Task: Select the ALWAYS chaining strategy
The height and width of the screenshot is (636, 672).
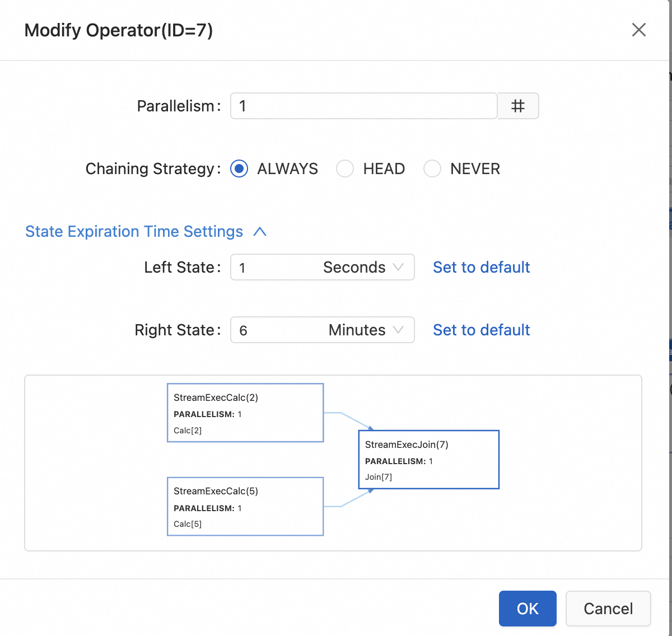Action: tap(239, 169)
